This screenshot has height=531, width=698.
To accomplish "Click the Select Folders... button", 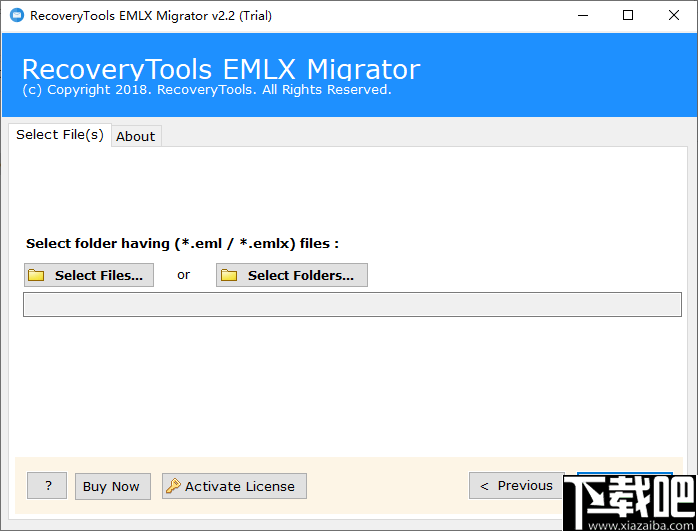I will coord(292,275).
